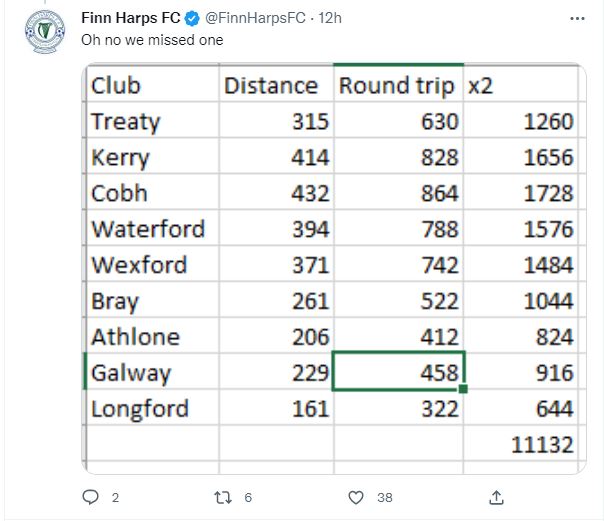Open the Finn Harps FC display name
The width and height of the screenshot is (604, 521).
131,18
